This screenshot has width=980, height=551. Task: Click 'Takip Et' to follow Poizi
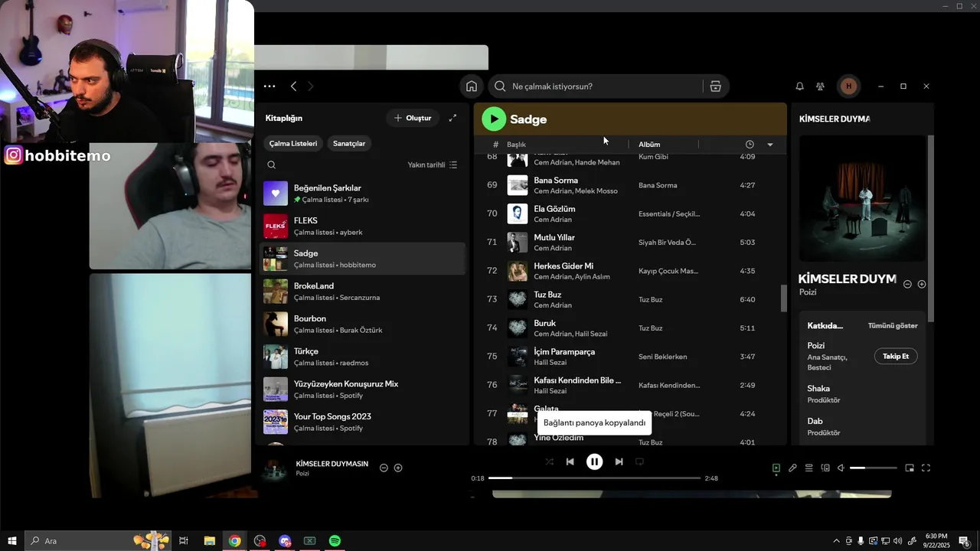(896, 357)
